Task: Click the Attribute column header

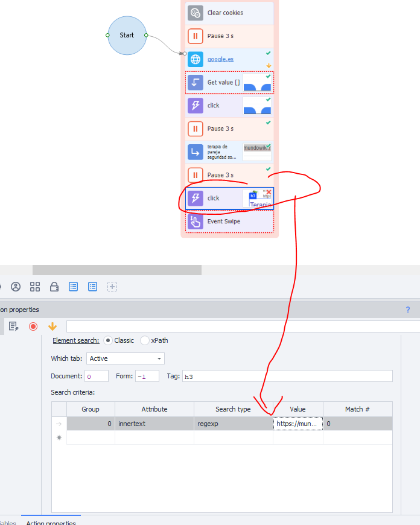Action: point(154,409)
